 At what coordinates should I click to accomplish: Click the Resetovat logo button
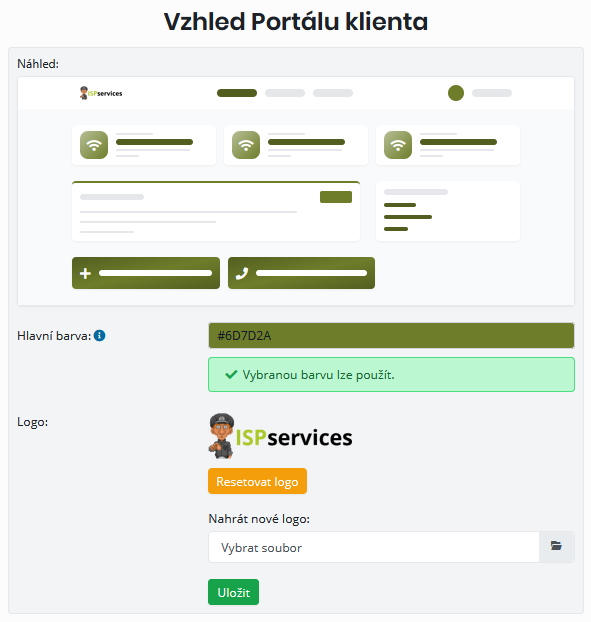click(x=257, y=481)
